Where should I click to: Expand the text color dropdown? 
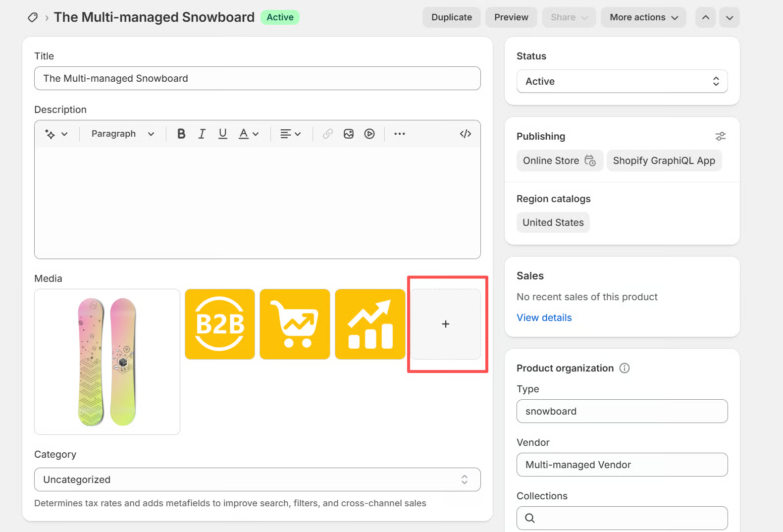click(x=249, y=134)
